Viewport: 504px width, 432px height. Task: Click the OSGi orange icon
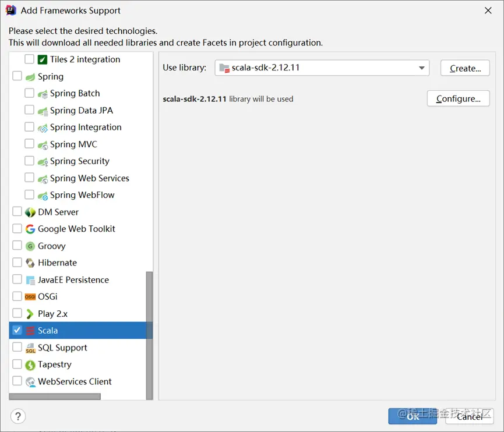point(30,297)
